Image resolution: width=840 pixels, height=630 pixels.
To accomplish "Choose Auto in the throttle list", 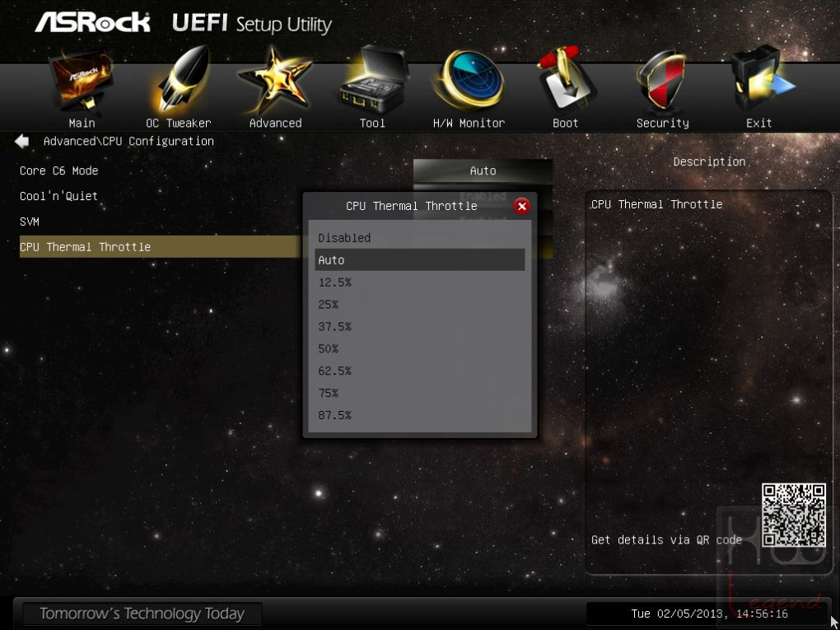I will pyautogui.click(x=419, y=259).
